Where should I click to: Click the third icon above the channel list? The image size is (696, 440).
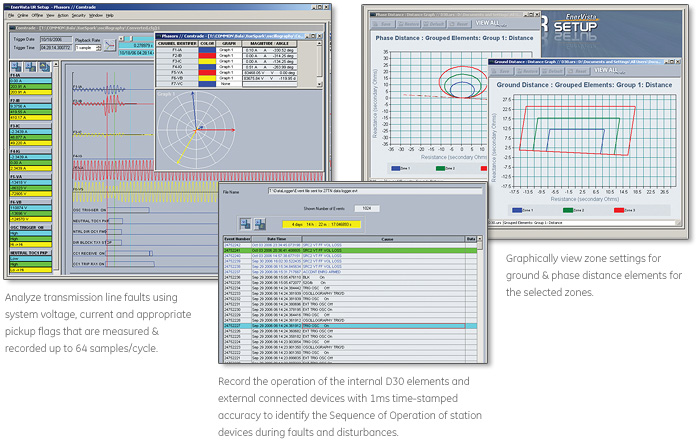pos(45,67)
